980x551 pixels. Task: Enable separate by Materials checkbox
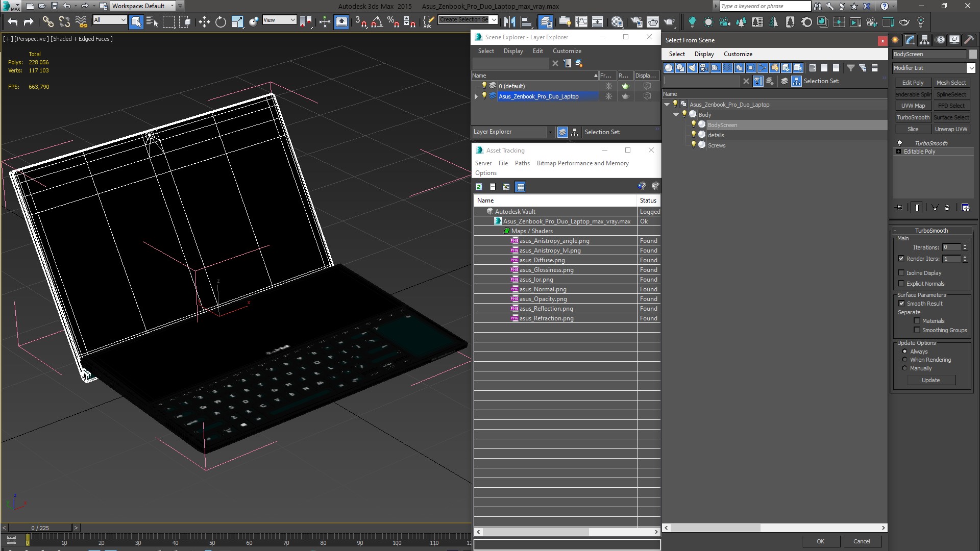pos(917,321)
